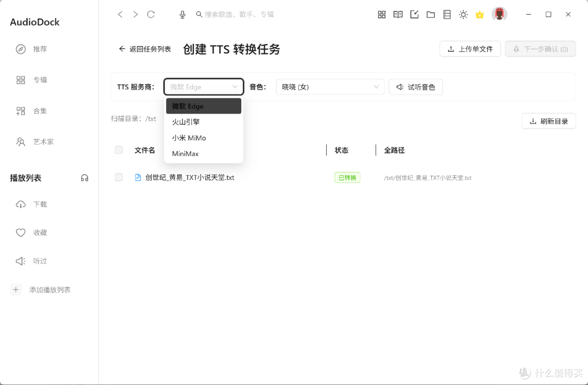Click the song search field
The image size is (588, 385).
pyautogui.click(x=239, y=14)
